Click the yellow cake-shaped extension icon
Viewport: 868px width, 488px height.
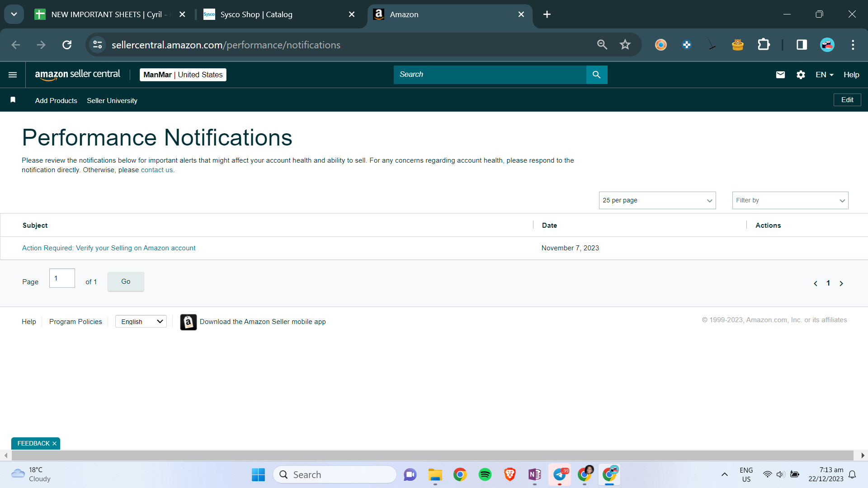point(738,45)
